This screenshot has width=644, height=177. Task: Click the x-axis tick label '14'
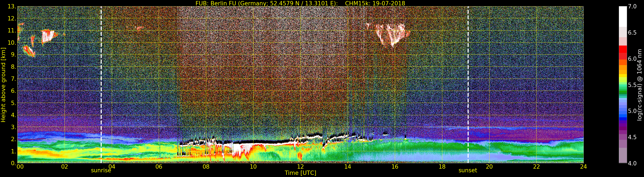(347, 167)
